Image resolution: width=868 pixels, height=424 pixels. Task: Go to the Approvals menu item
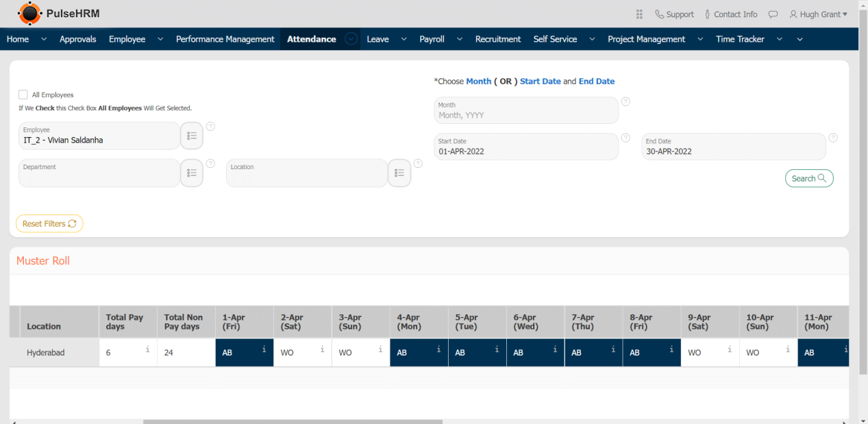(x=77, y=39)
